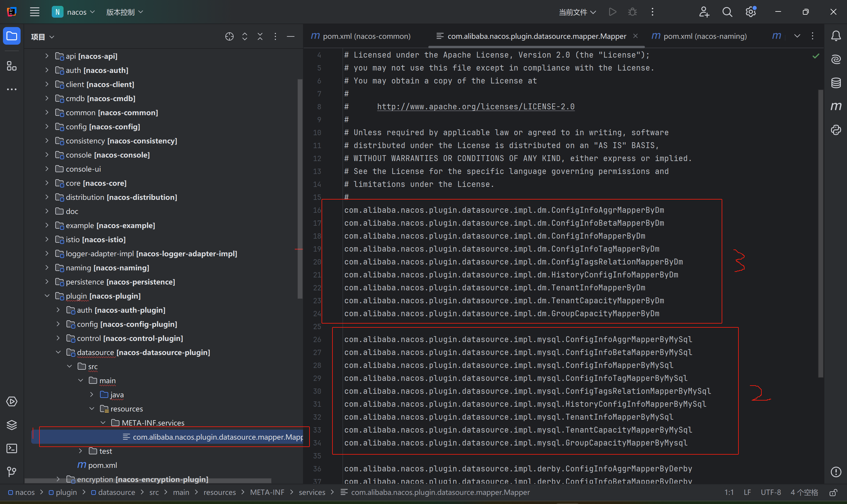Toggle read-only lock icon in status bar

(x=833, y=493)
